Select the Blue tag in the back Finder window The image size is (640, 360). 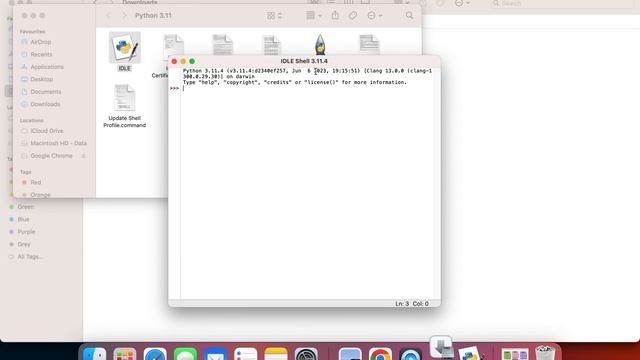pos(23,220)
